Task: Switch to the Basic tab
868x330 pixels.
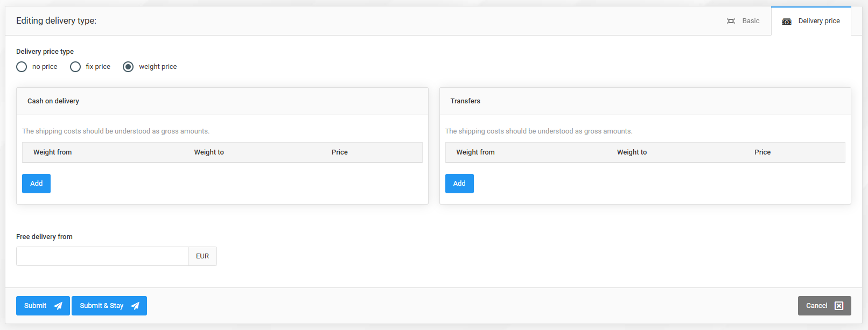Action: click(750, 21)
